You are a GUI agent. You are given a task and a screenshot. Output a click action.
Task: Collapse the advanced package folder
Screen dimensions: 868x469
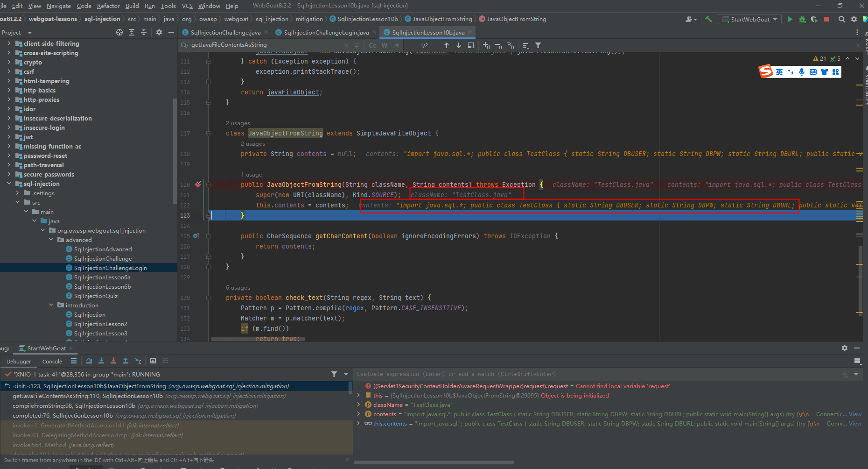(51, 240)
